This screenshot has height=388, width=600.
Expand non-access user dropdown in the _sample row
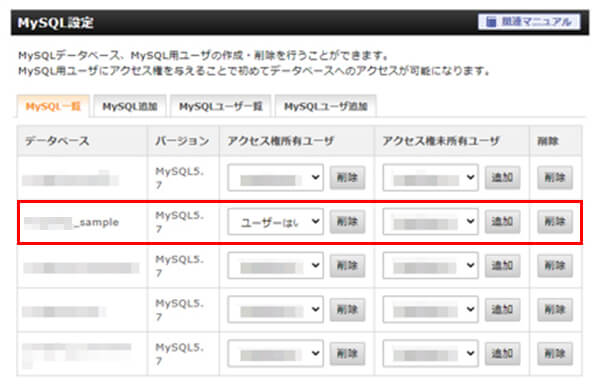point(430,222)
